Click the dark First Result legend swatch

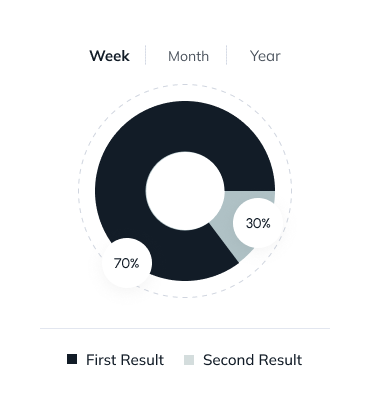click(x=72, y=359)
